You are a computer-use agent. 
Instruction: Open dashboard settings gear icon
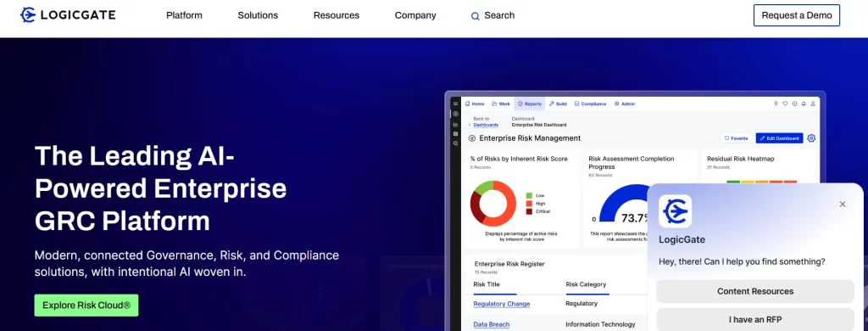[811, 138]
